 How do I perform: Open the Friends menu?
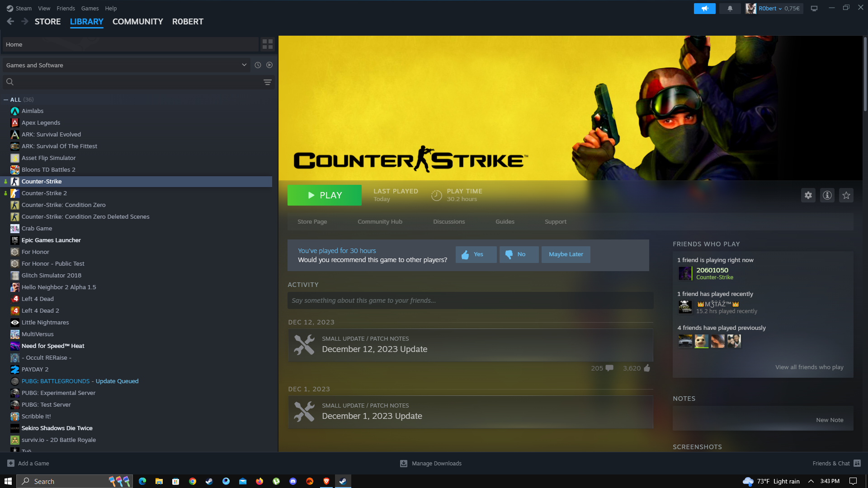coord(66,8)
